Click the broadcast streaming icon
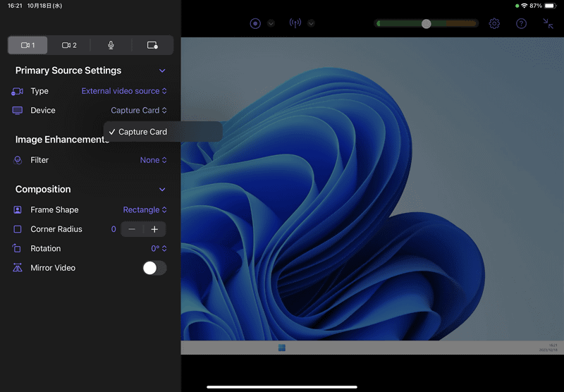Image resolution: width=564 pixels, height=392 pixels. click(295, 23)
